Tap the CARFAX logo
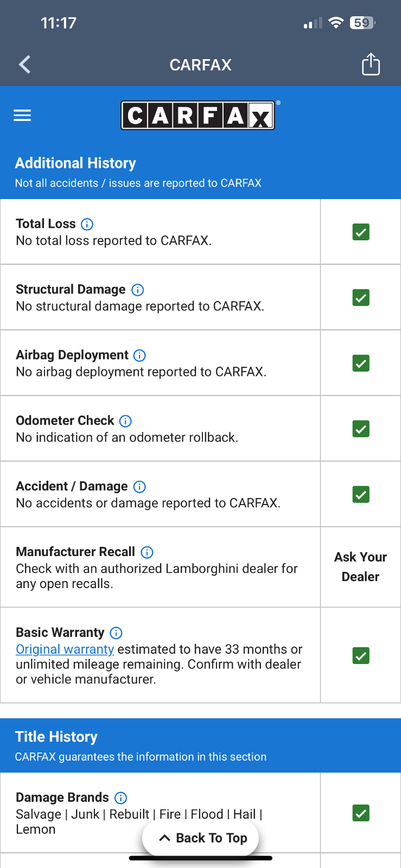Image resolution: width=401 pixels, height=868 pixels. click(x=198, y=116)
